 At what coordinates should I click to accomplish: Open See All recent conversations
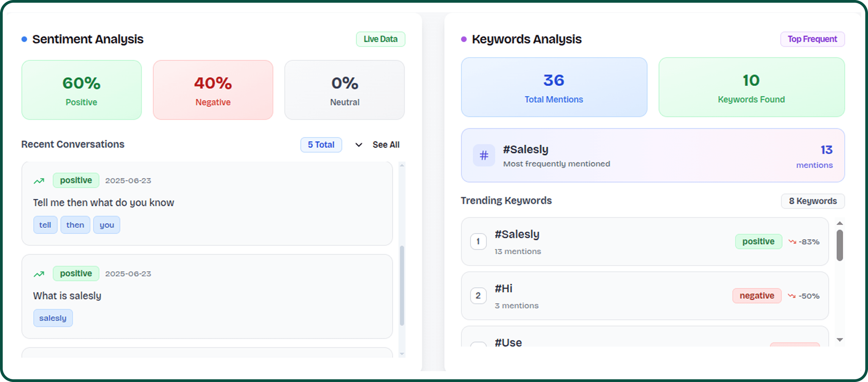coord(386,144)
